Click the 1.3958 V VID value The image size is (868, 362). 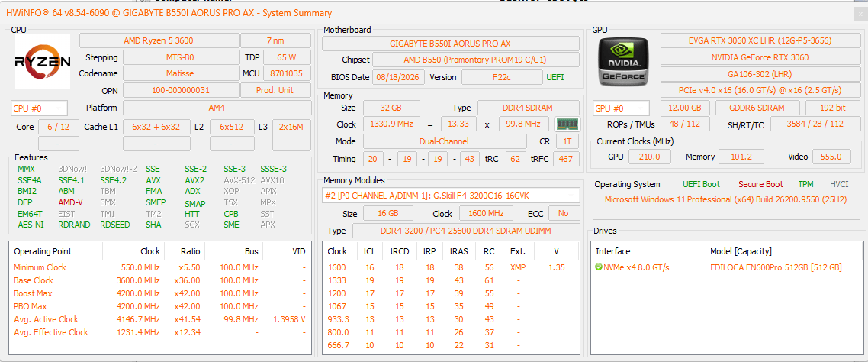tap(290, 319)
